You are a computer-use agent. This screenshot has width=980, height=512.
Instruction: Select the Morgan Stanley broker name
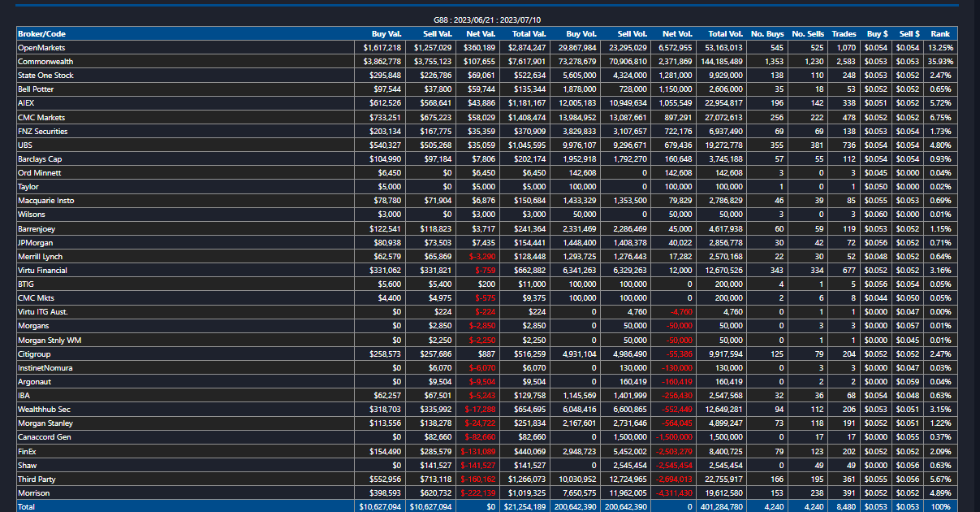point(45,423)
